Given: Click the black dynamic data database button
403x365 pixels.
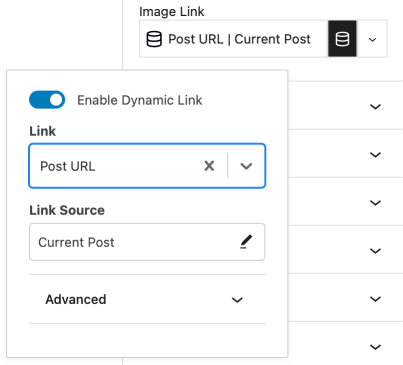Looking at the screenshot, I should point(342,39).
